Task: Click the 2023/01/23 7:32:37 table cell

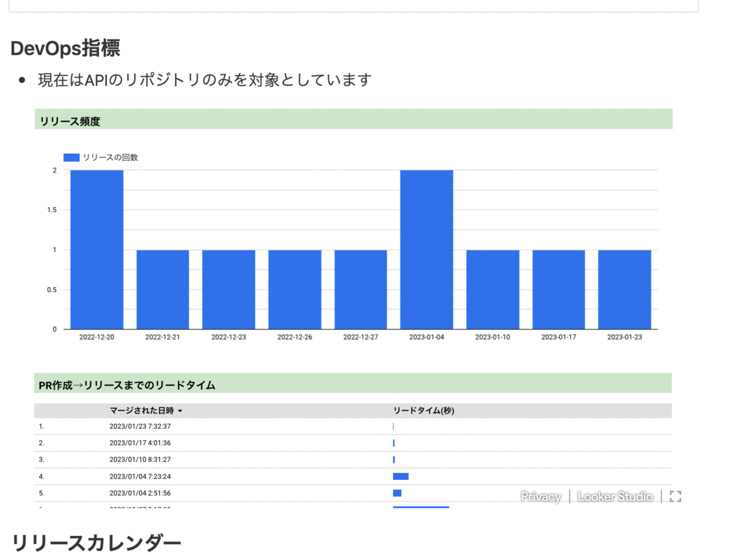Action: point(140,426)
